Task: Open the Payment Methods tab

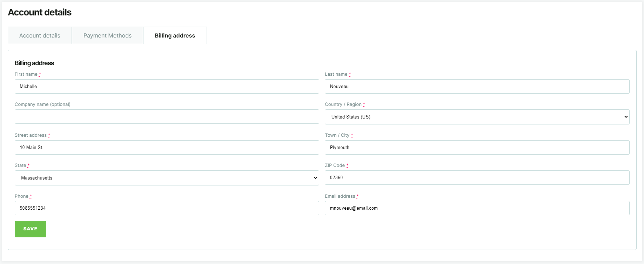Action: pos(107,35)
